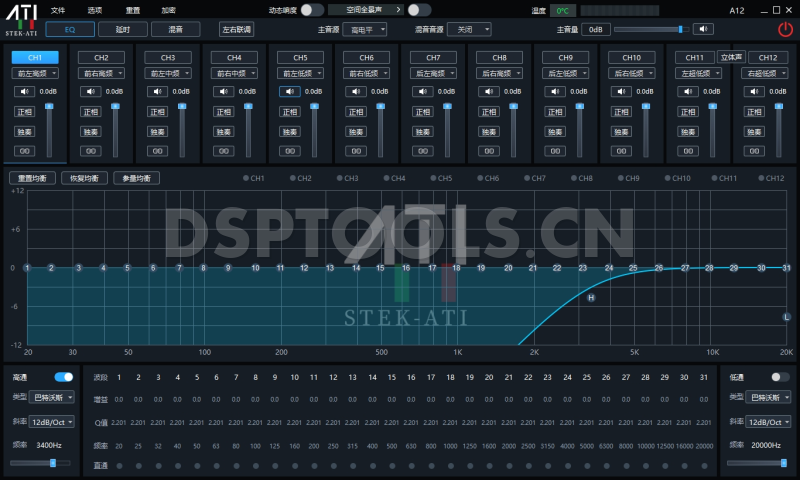Open the high-pass 12dB/Oct slope dropdown
The width and height of the screenshot is (800, 480).
pos(52,422)
